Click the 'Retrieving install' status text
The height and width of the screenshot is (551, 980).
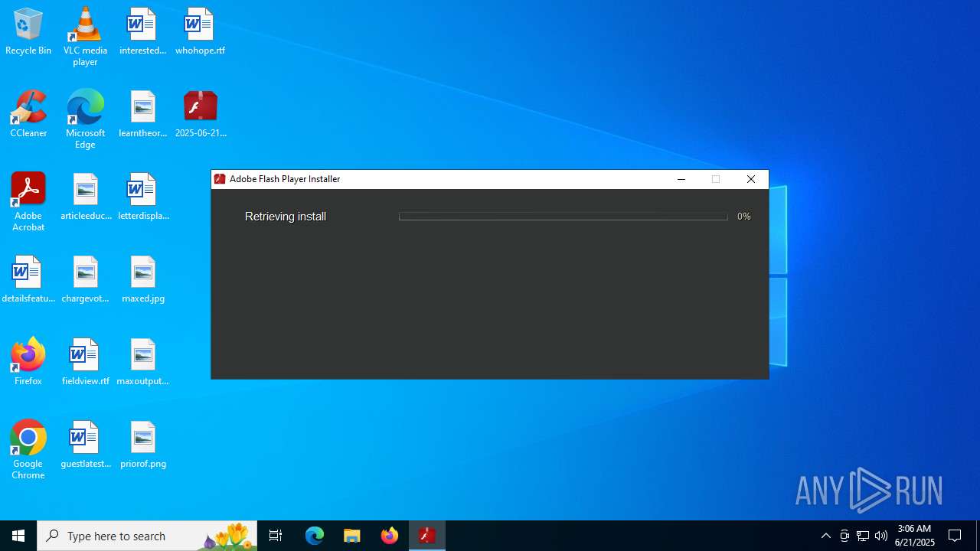(286, 217)
